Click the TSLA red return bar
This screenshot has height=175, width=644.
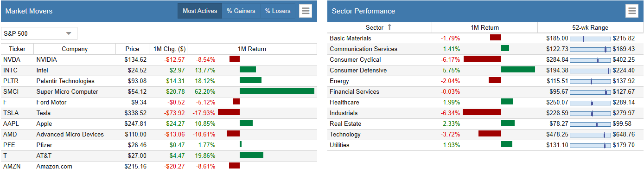229,112
